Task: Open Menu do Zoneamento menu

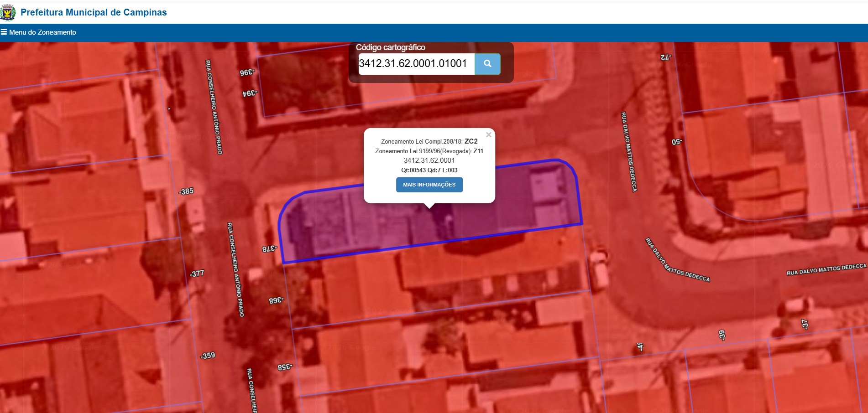Action: (42, 32)
